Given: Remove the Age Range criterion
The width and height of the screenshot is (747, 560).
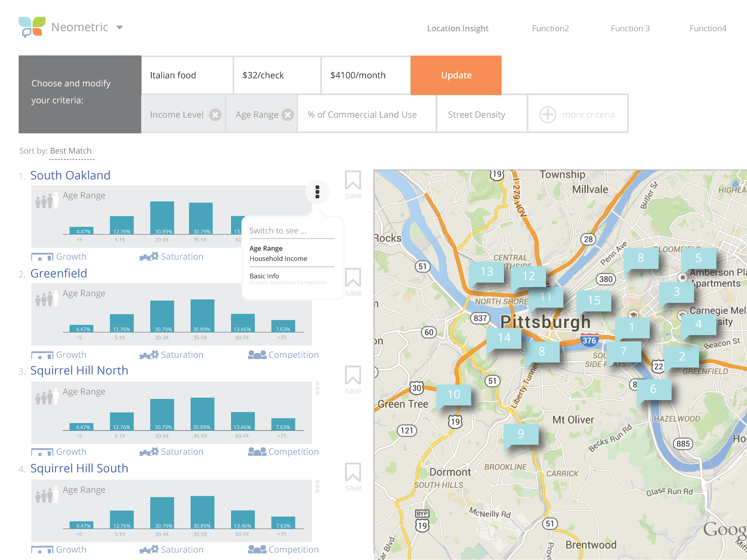Looking at the screenshot, I should [x=288, y=115].
